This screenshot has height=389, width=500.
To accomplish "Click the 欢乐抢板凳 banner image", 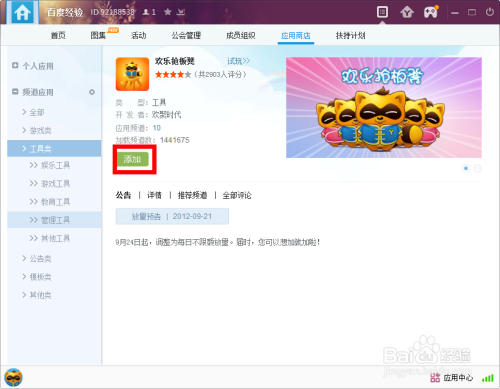I will tap(384, 107).
